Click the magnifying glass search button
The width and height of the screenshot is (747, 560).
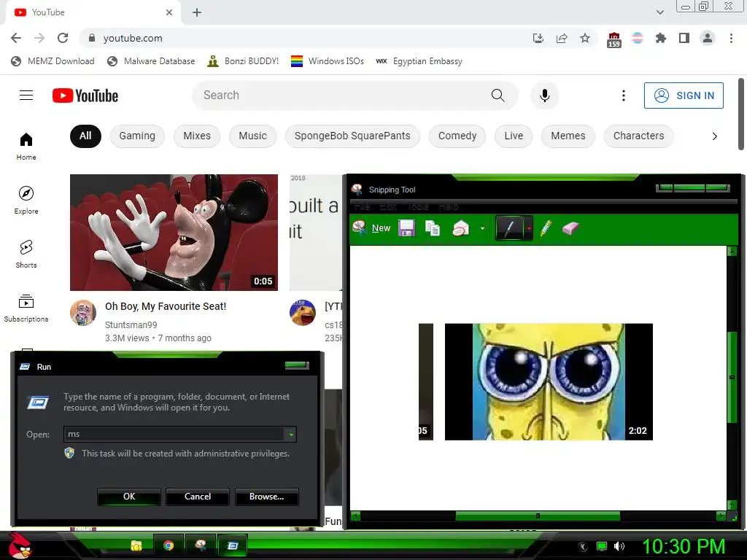498,96
